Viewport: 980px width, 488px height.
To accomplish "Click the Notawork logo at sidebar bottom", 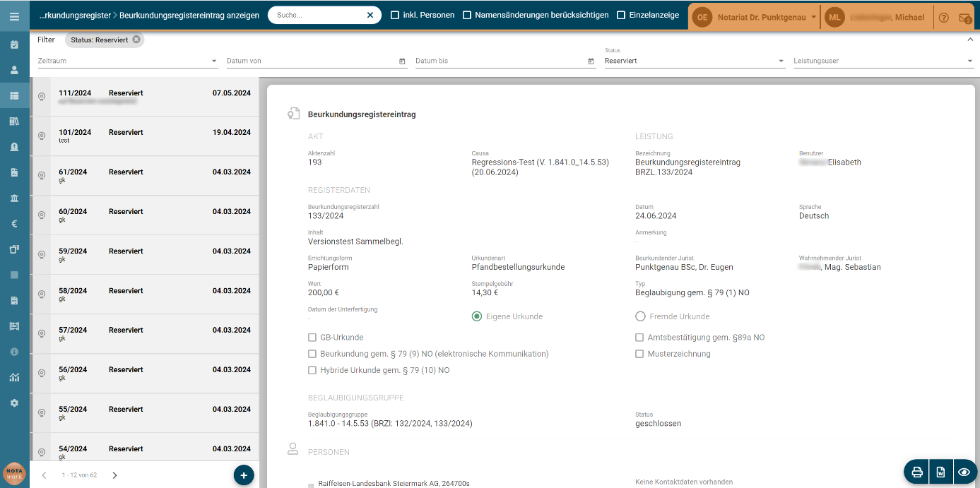I will click(x=14, y=473).
